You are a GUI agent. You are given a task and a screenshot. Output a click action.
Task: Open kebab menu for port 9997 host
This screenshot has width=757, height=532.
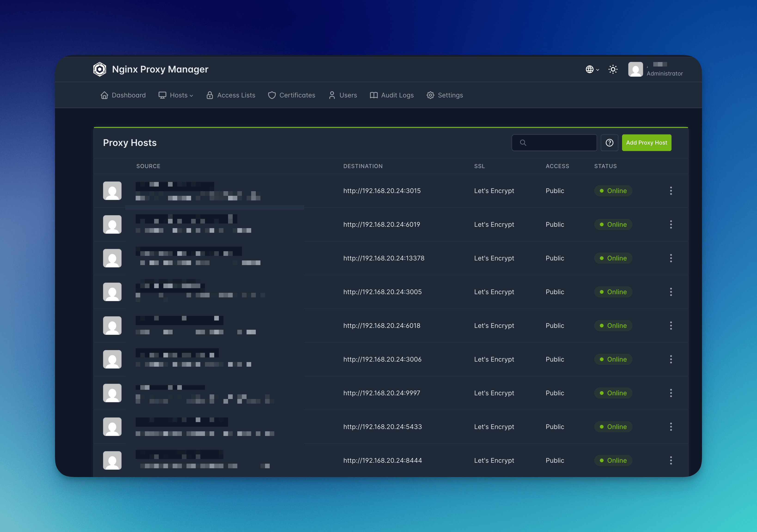(x=671, y=393)
